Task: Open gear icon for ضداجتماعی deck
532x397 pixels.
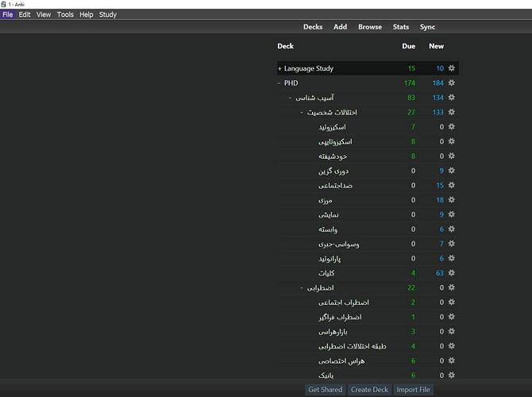Action: point(451,185)
